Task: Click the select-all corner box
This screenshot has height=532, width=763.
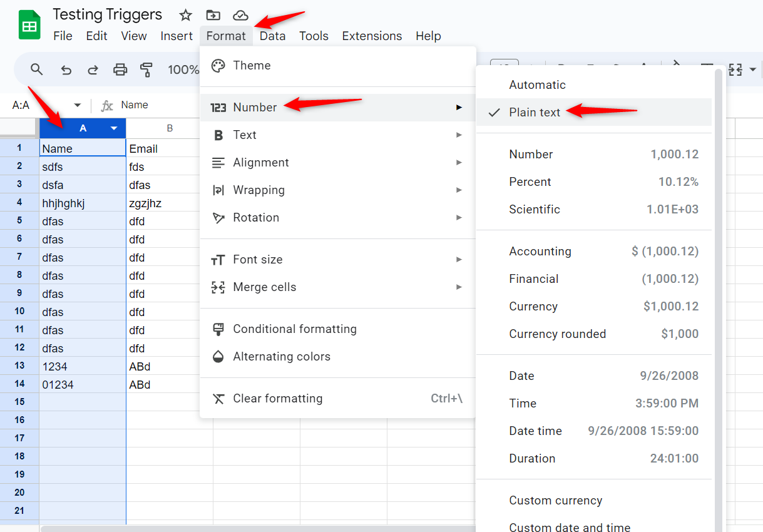Action: (19, 128)
